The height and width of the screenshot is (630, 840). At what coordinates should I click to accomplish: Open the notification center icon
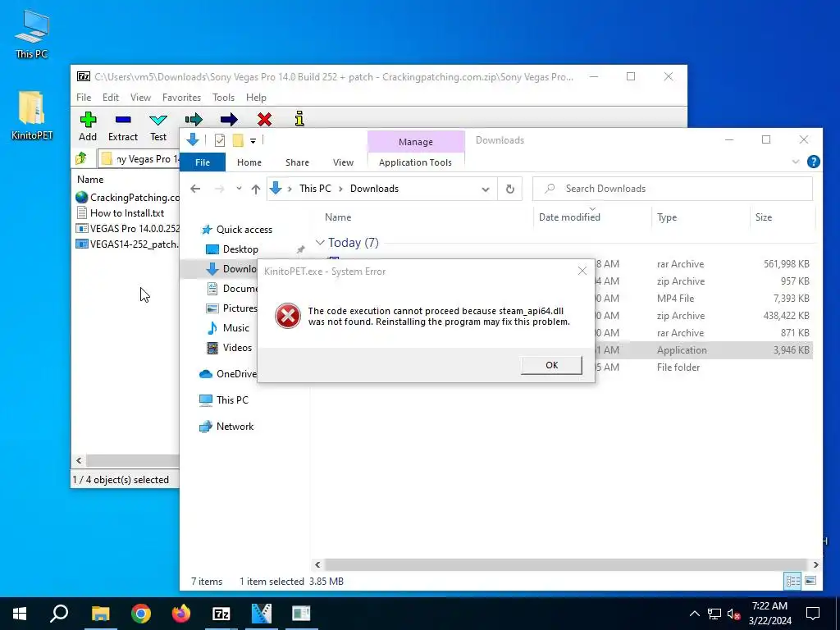click(813, 614)
